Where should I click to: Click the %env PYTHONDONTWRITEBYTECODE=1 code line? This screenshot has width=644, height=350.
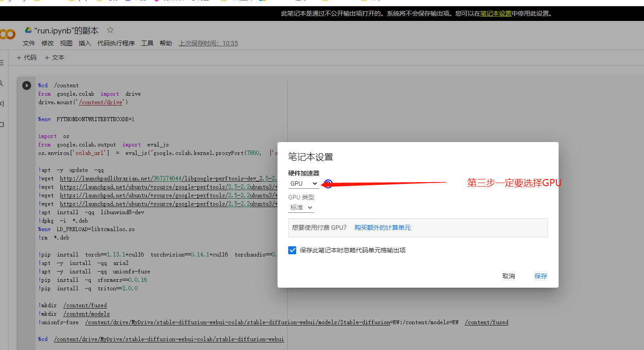tap(86, 119)
